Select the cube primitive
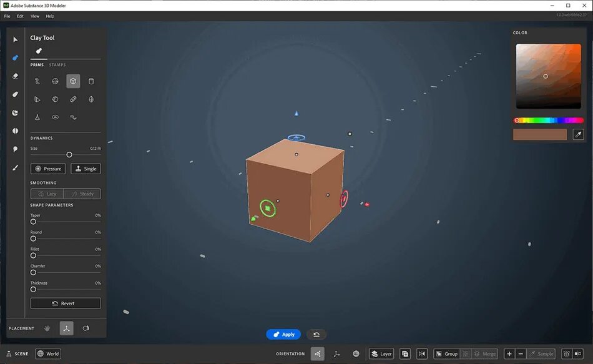Image resolution: width=593 pixels, height=364 pixels. point(73,81)
